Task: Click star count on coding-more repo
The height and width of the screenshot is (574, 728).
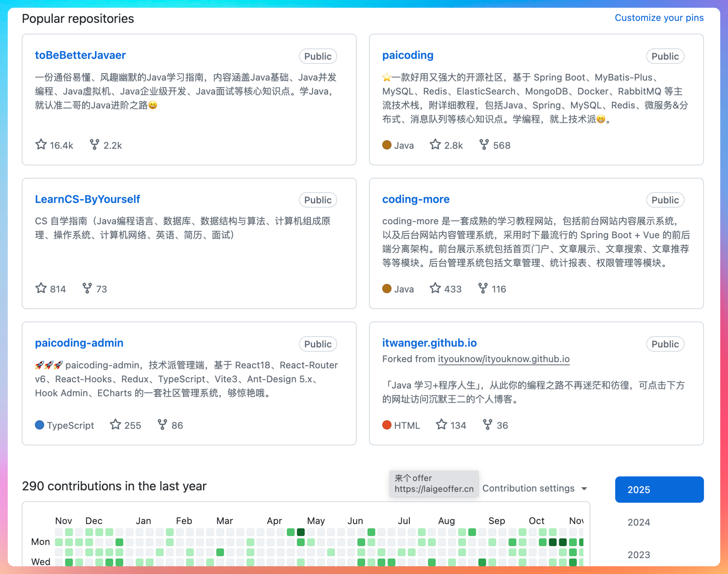Action: click(453, 289)
